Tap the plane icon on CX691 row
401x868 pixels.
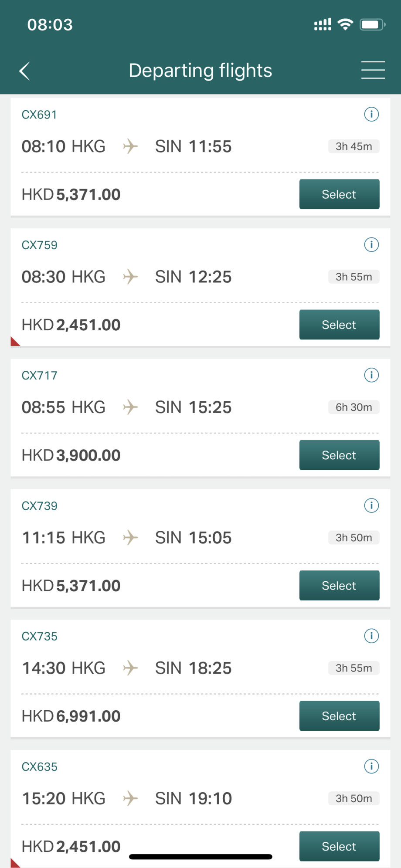coord(130,146)
